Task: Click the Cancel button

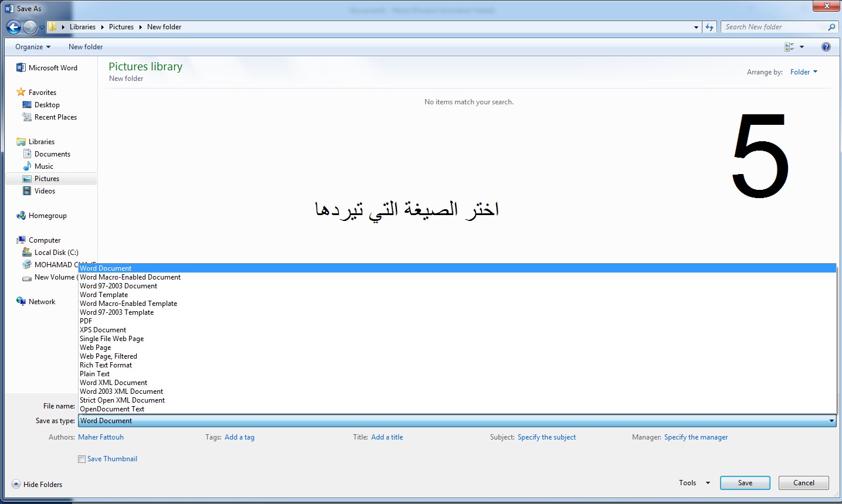Action: click(804, 483)
